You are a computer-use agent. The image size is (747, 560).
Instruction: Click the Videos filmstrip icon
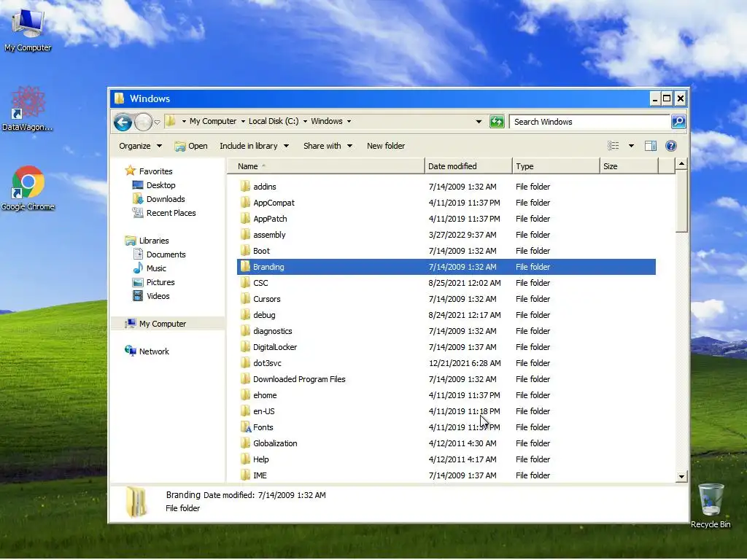point(138,296)
